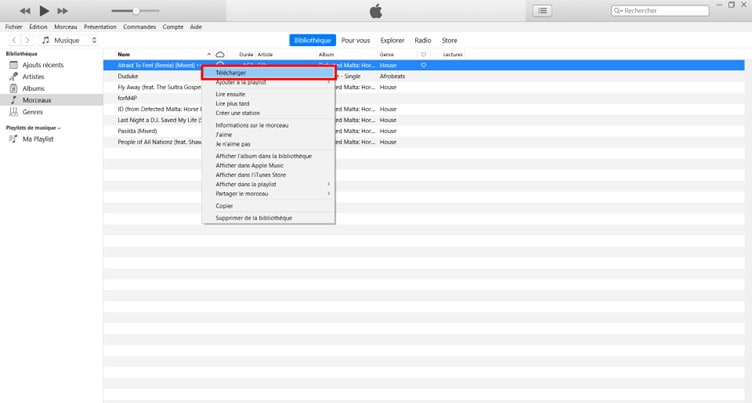Click the magnifier icon in search box

click(618, 11)
